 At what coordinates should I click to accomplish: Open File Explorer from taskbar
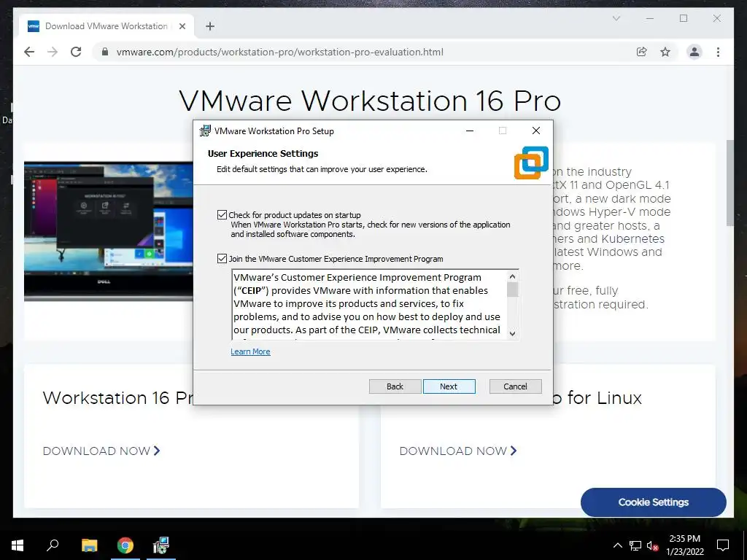[x=89, y=545]
